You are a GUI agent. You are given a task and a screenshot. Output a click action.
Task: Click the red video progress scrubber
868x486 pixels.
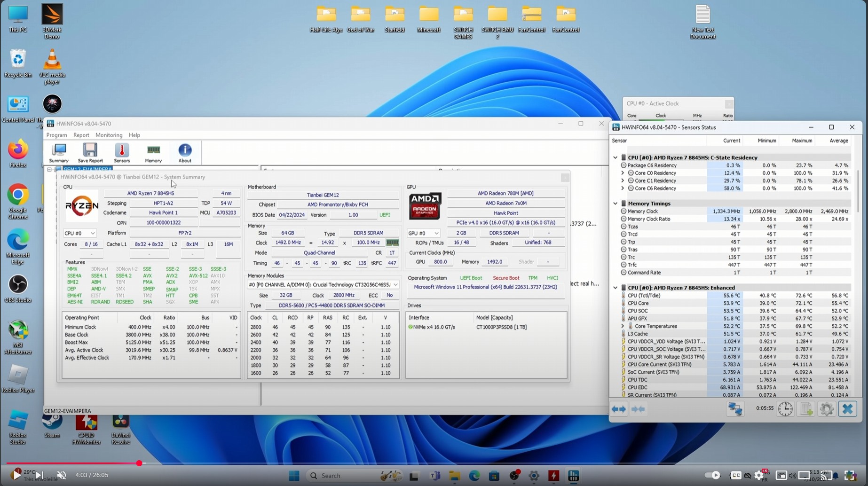pyautogui.click(x=139, y=463)
